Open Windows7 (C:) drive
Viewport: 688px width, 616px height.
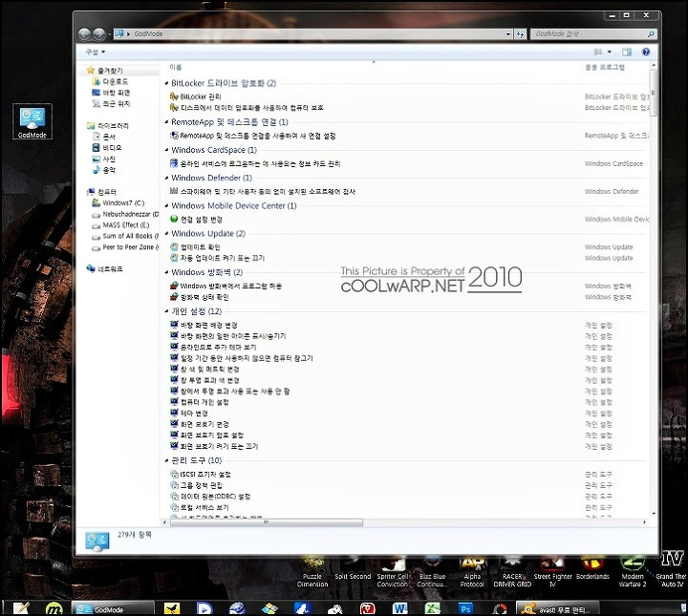[118, 203]
